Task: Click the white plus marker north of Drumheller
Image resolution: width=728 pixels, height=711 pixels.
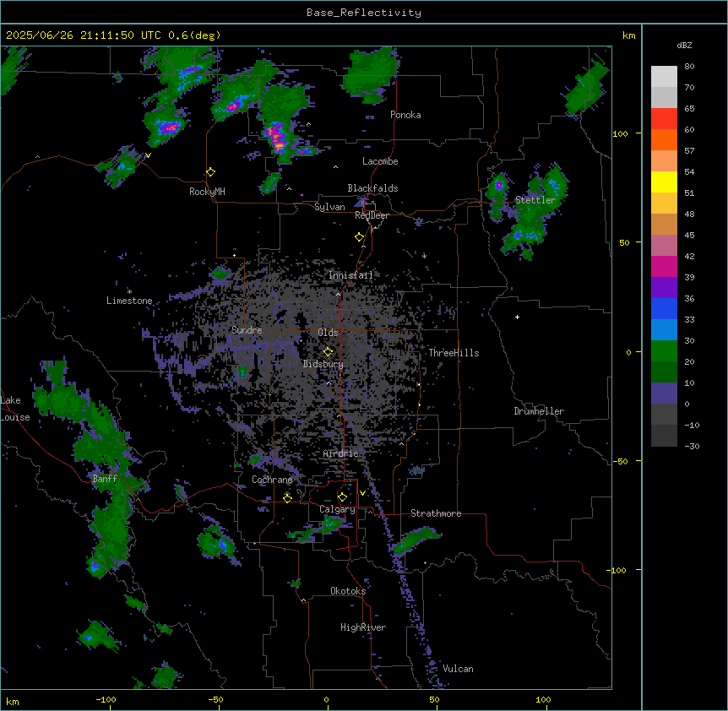Action: tap(517, 317)
